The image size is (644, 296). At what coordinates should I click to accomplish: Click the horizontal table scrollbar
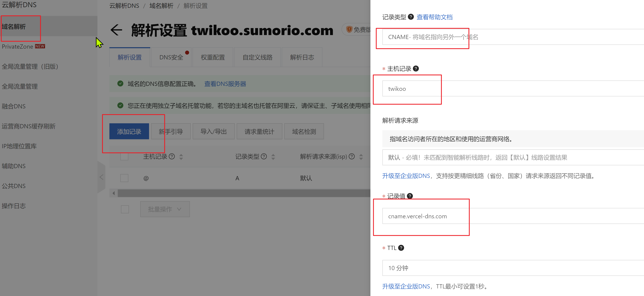[244, 193]
